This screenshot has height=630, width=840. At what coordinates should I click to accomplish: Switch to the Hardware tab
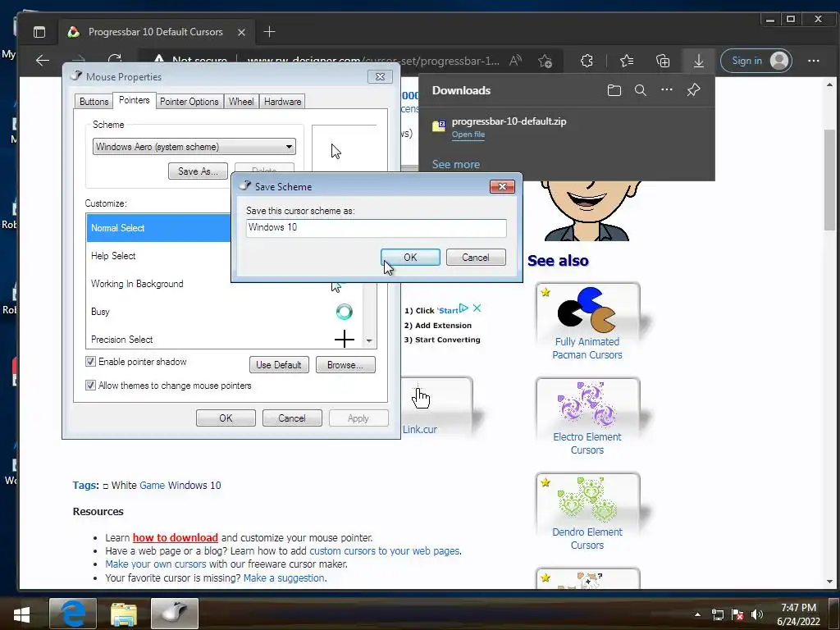point(282,101)
